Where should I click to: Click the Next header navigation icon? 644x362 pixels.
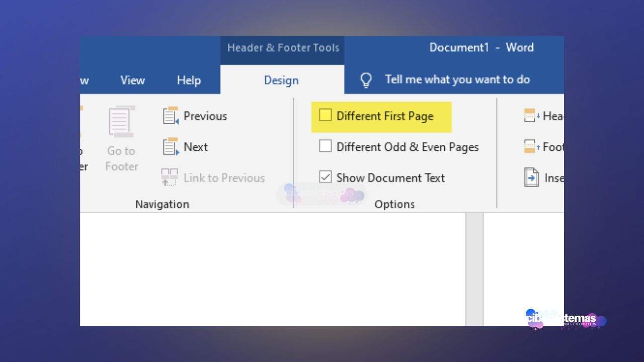(x=171, y=147)
